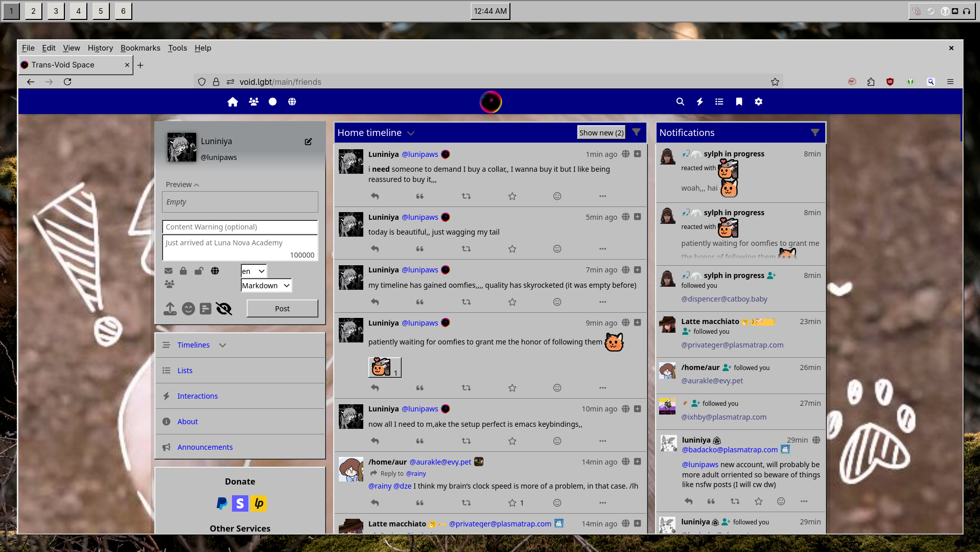Screen dimensions: 980x552
Task: Select the locked followers-only visibility
Action: point(183,271)
